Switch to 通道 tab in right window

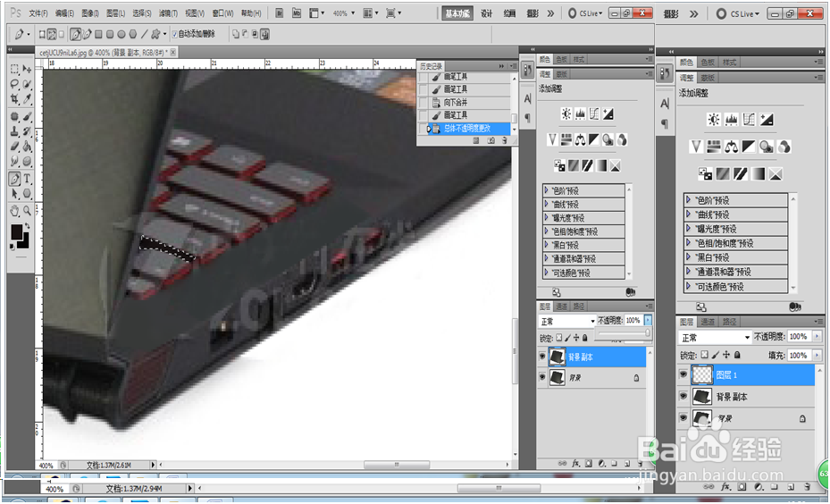pos(708,322)
